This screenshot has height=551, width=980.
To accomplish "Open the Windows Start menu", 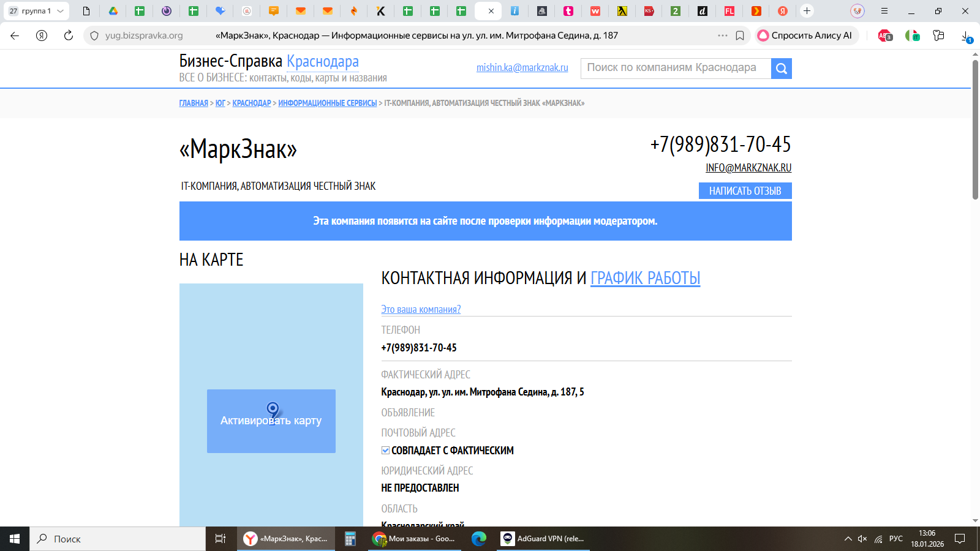I will tap(15, 539).
